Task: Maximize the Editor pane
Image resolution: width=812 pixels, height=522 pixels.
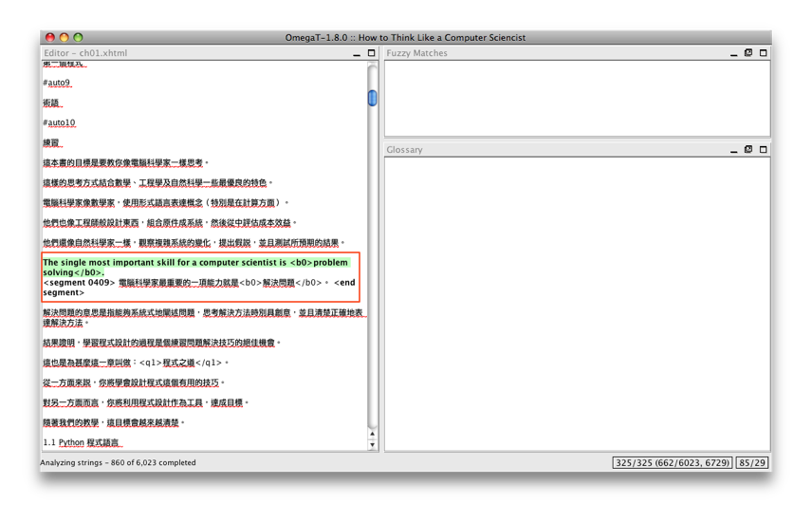Action: (x=372, y=54)
